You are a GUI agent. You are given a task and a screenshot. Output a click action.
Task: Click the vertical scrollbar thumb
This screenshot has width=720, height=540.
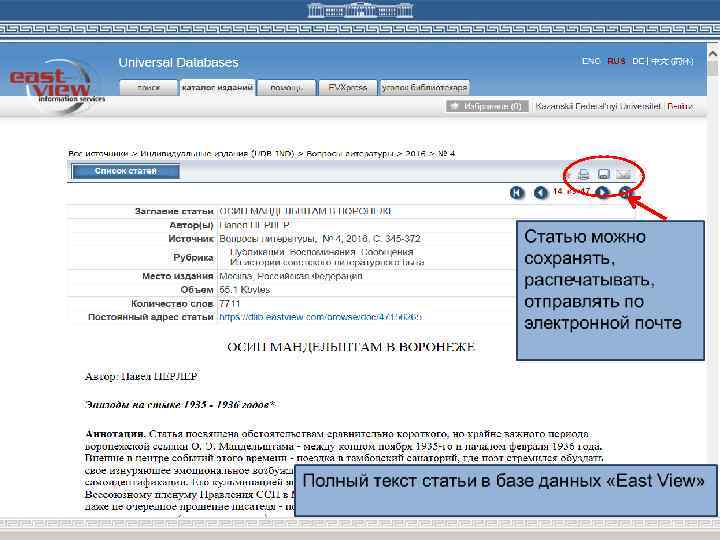(713, 69)
